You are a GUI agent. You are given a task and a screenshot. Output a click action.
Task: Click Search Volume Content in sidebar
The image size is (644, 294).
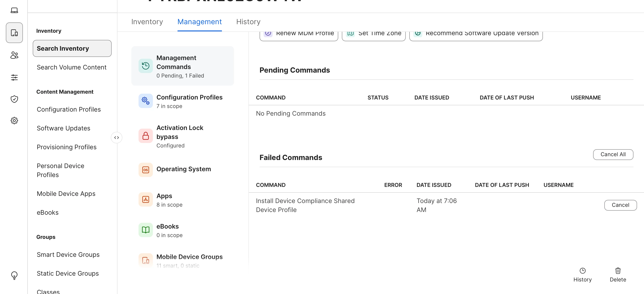pos(72,67)
